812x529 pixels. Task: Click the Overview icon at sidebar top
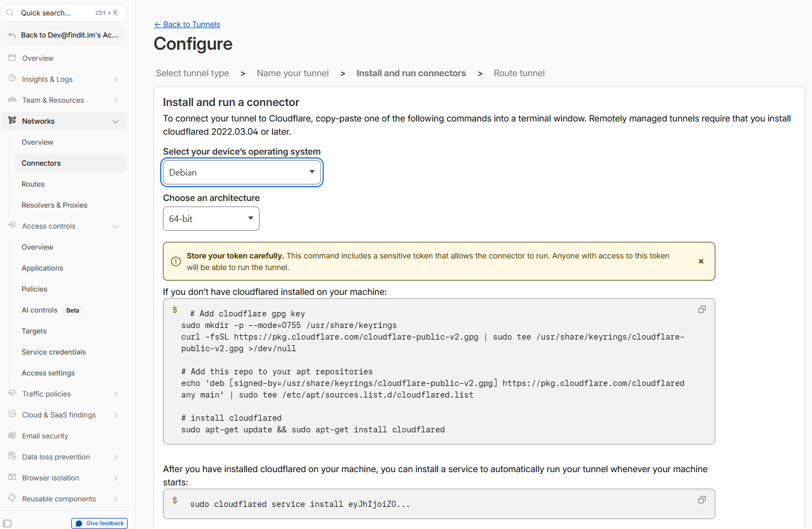[x=12, y=58]
